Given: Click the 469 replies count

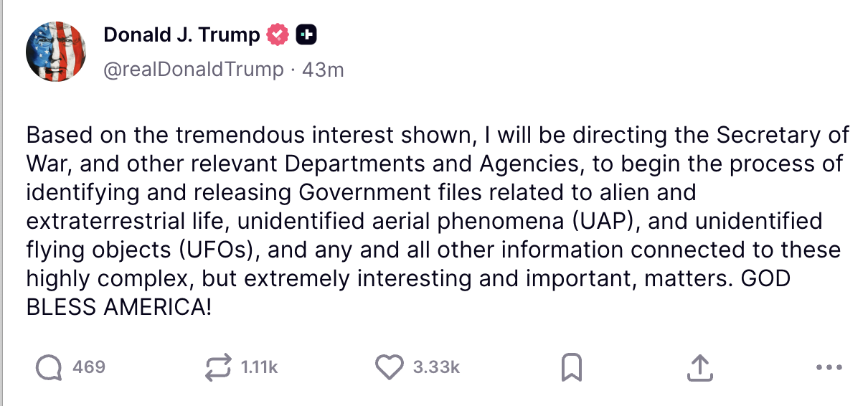Looking at the screenshot, I should (89, 368).
